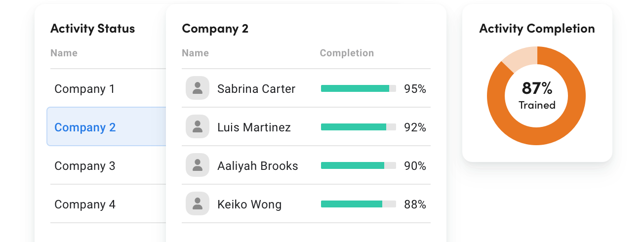Click the Keiko Wong name
Screen dimensions: 644x242
click(x=249, y=204)
